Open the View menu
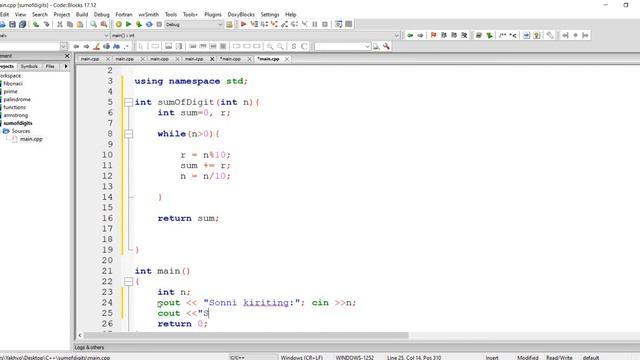640x360 pixels. click(x=20, y=14)
